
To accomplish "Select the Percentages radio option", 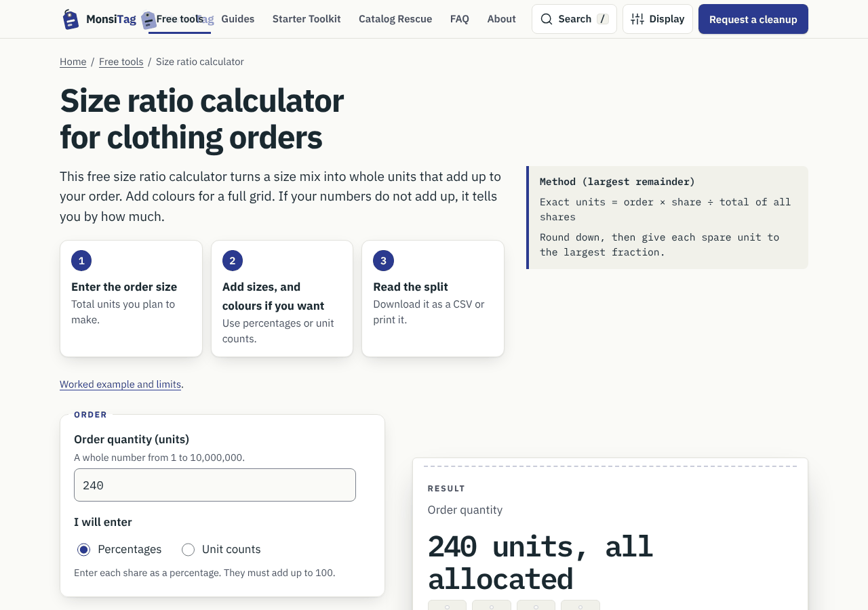I will tap(84, 550).
